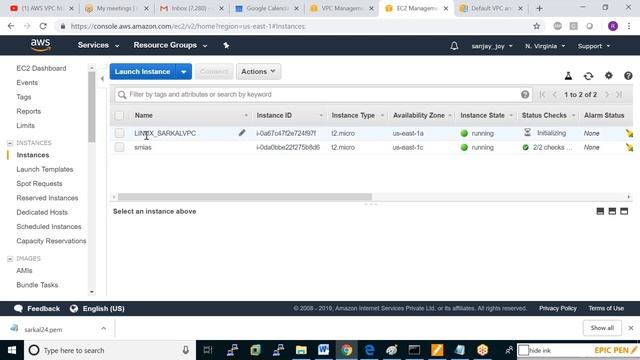Click alarm icon for LINUX_SARKALVPC row
Viewport: 640px width, 360px height.
tap(629, 133)
